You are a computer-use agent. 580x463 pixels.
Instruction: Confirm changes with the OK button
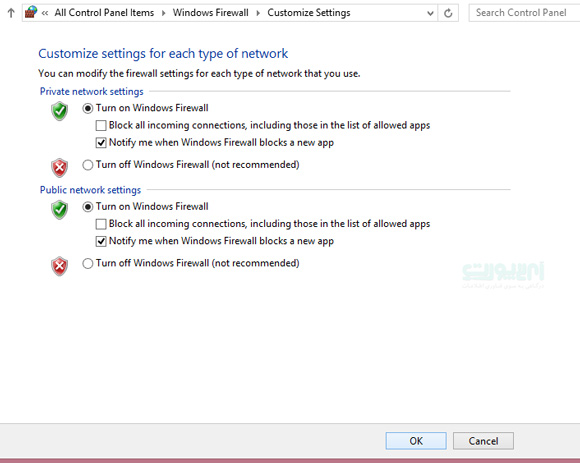[x=416, y=441]
